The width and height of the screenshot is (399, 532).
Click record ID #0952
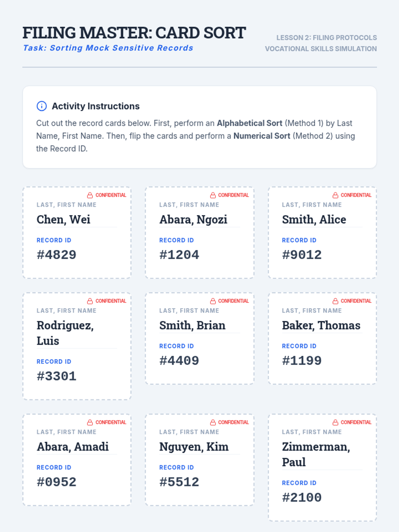point(57,482)
